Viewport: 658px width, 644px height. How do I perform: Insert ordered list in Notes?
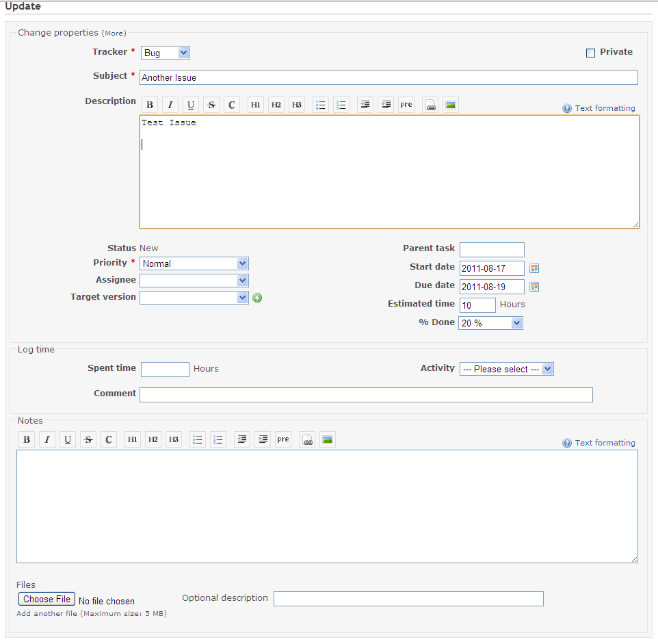218,439
